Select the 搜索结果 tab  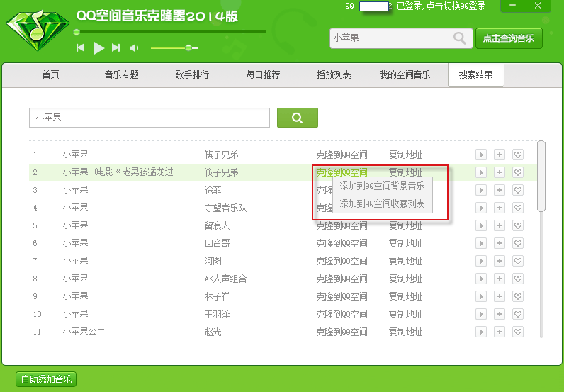(476, 75)
